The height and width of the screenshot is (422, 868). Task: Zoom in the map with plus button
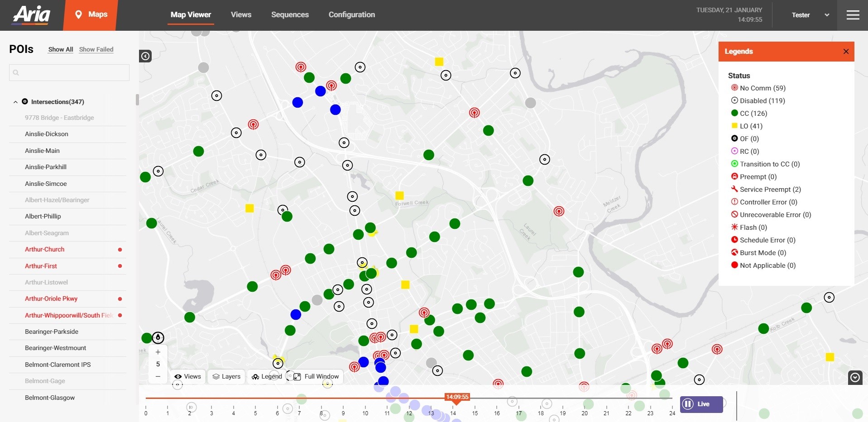[x=158, y=352]
